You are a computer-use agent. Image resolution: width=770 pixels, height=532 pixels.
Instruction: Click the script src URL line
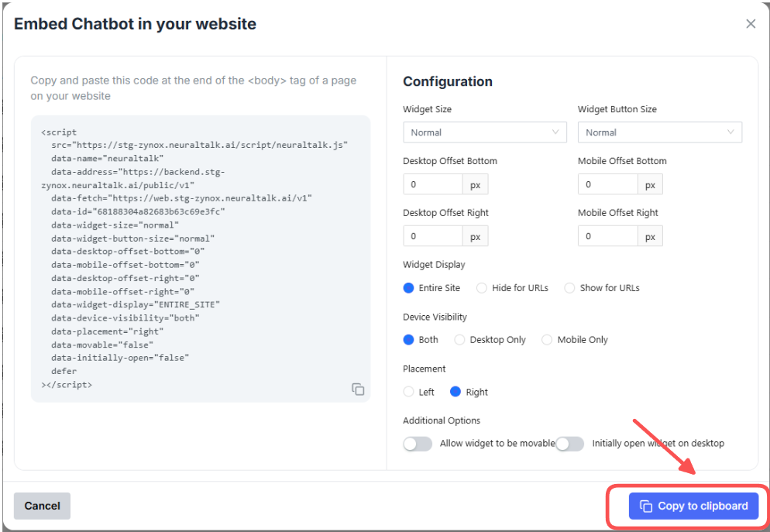click(x=199, y=146)
